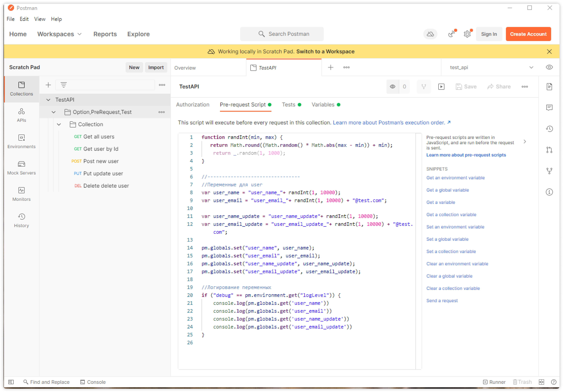Open a new request tab with plus
Image resolution: width=563 pixels, height=392 pixels.
click(331, 67)
